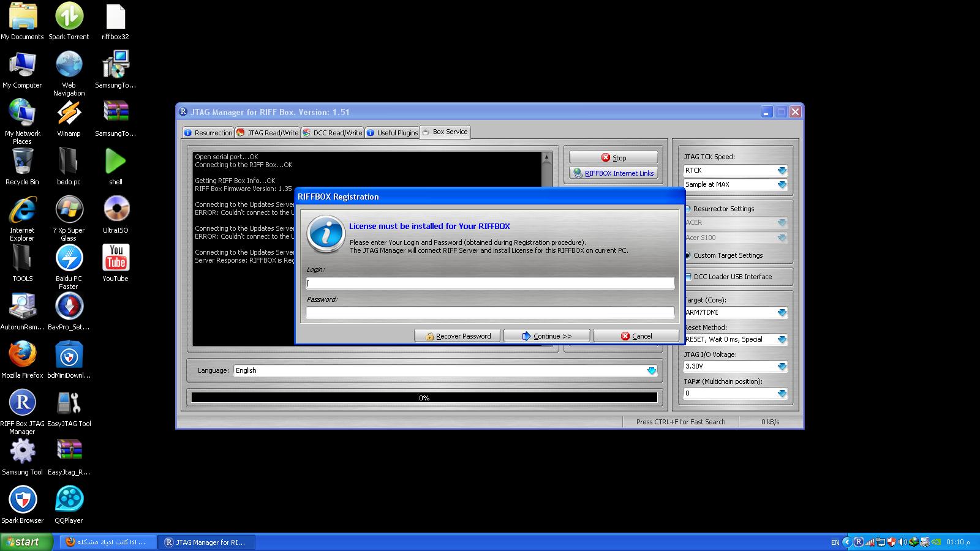Viewport: 980px width, 551px height.
Task: Click Continue >> in the registration dialog
Action: [x=546, y=336]
